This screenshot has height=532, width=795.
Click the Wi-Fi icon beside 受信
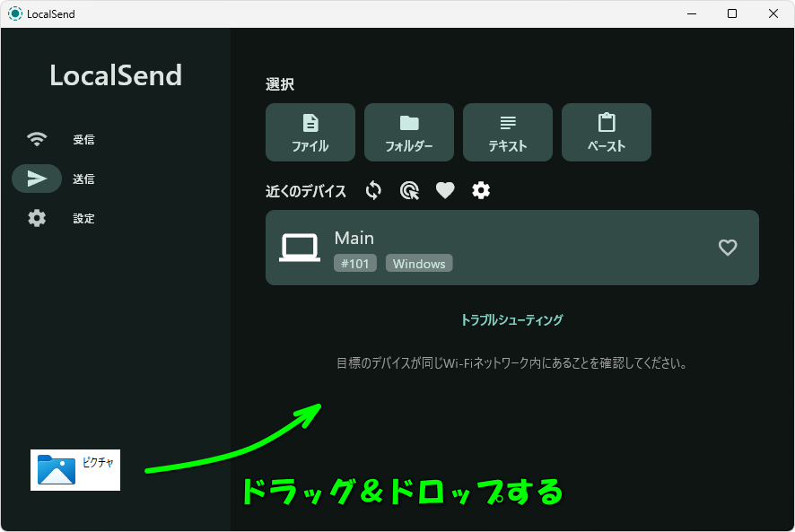(37, 139)
